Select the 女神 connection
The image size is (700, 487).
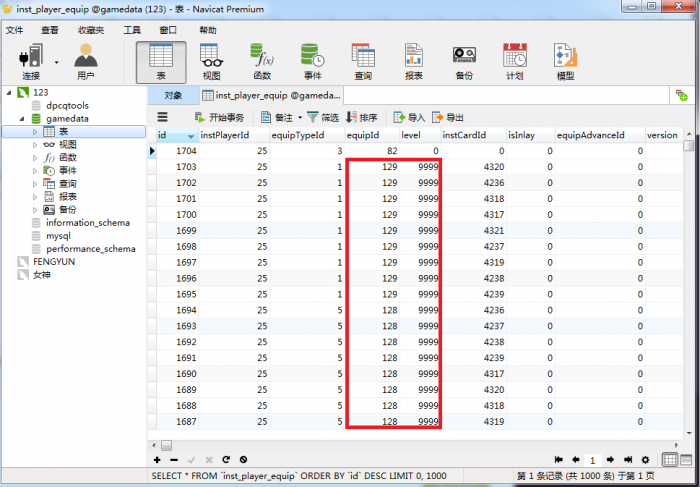[x=42, y=275]
